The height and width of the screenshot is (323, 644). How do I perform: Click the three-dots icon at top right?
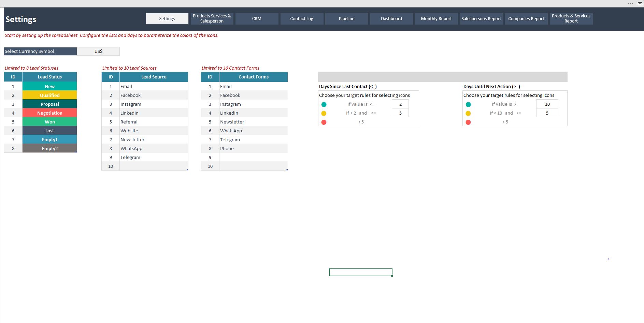click(x=630, y=3)
